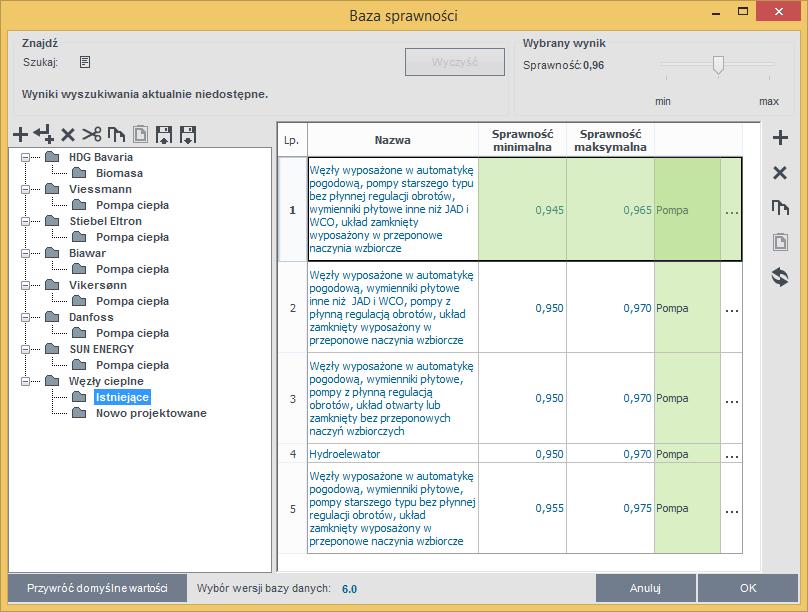The width and height of the screenshot is (808, 612).
Task: Collapse the Biawar tree node
Action: click(25, 253)
